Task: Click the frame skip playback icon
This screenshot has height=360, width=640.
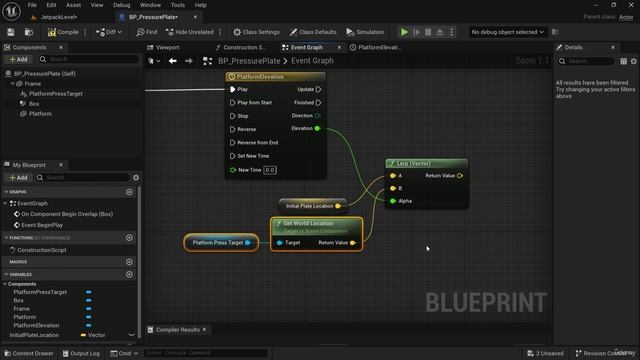Action: 416,32
